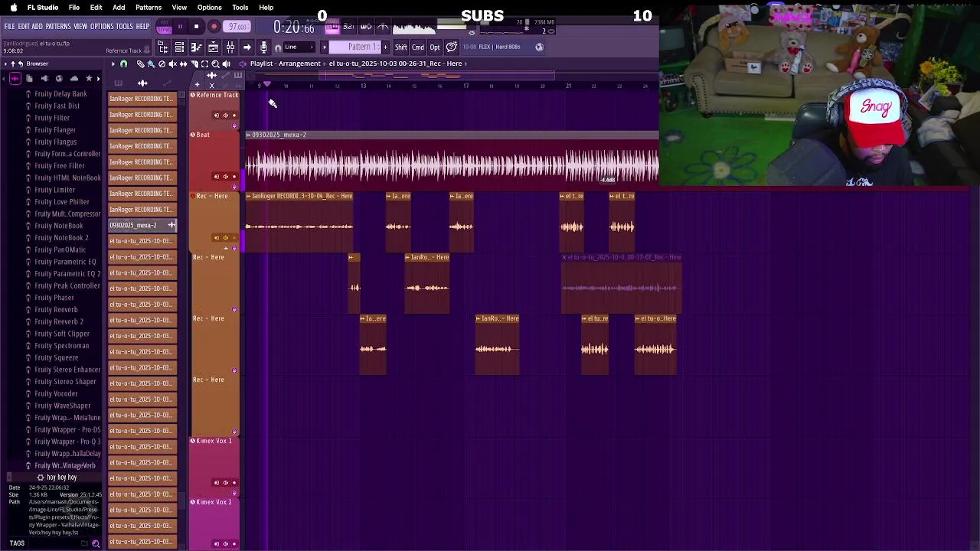Open the Playlist options arrow menu
This screenshot has width=980, height=551.
(x=113, y=64)
